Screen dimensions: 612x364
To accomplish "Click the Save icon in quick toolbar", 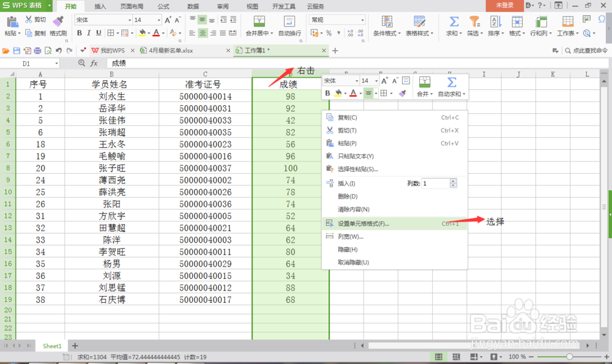I will click(x=17, y=51).
